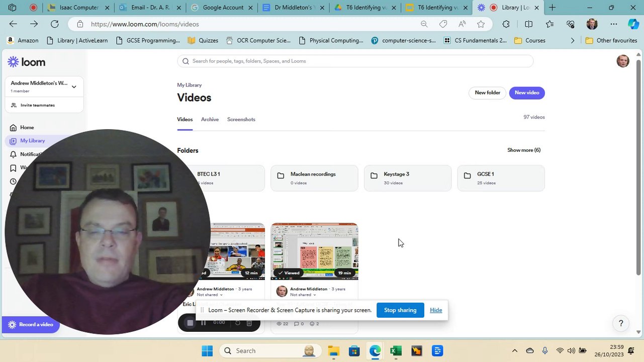
Task: Stop the Loom recording with the square stop button
Action: click(x=190, y=323)
